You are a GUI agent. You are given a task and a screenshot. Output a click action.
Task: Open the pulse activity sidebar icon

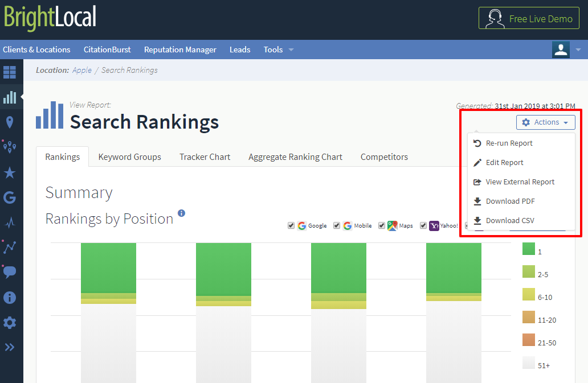[10, 223]
